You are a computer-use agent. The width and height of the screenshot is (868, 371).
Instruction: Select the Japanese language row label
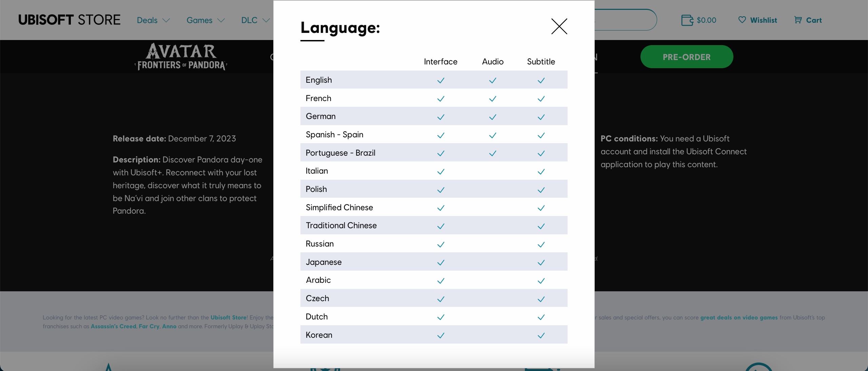[324, 262]
